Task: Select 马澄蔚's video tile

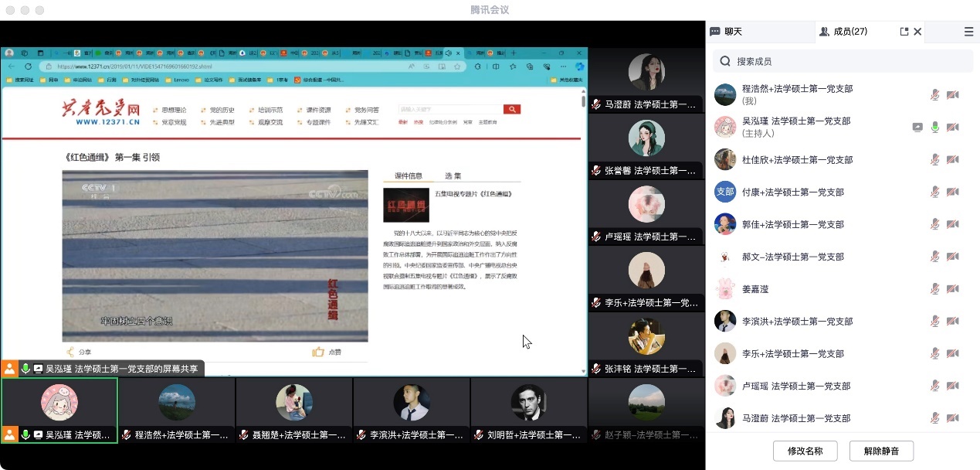Action: tap(646, 80)
